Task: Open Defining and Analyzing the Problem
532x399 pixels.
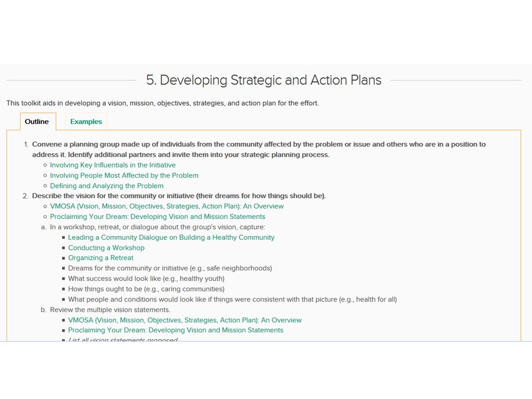Action: coord(106,186)
